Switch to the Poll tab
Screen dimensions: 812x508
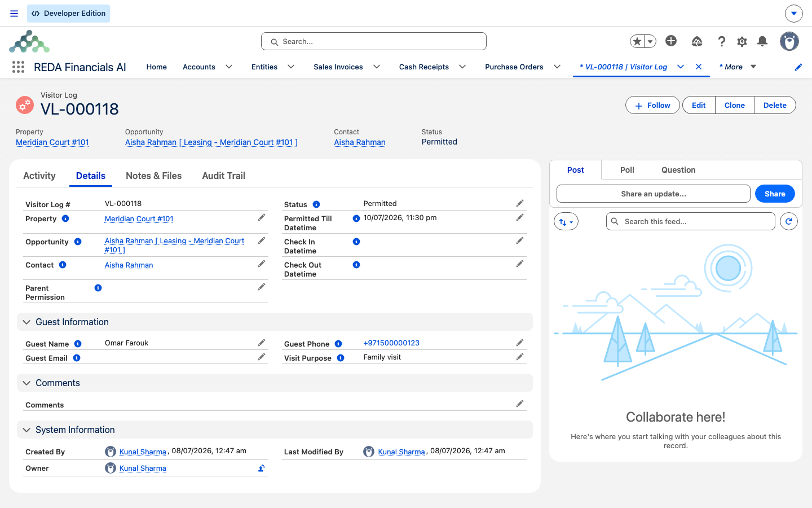tap(627, 170)
